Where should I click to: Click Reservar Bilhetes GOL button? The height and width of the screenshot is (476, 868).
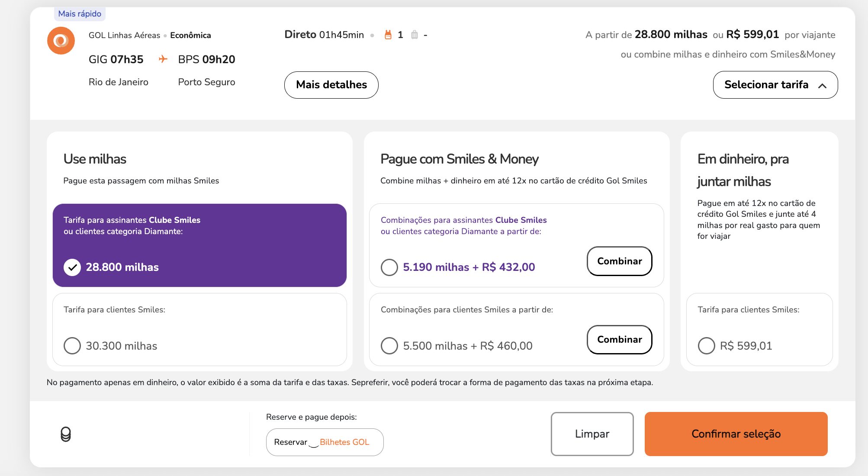pos(325,442)
